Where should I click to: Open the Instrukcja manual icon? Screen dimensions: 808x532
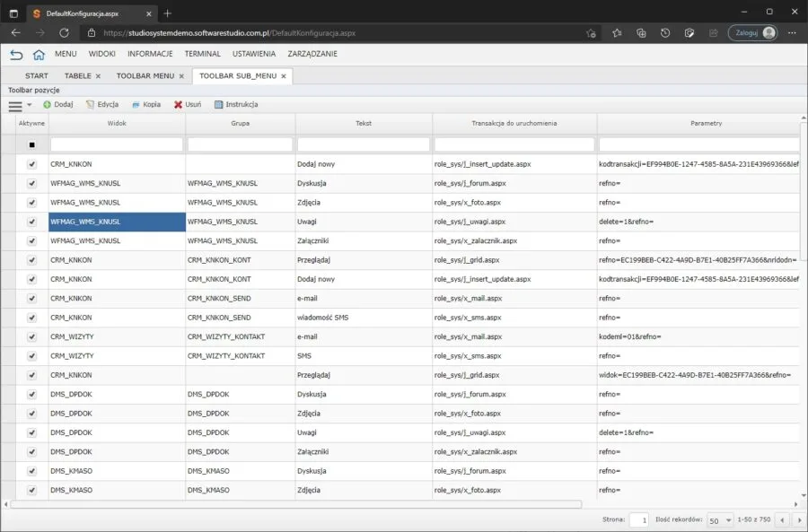tap(218, 105)
